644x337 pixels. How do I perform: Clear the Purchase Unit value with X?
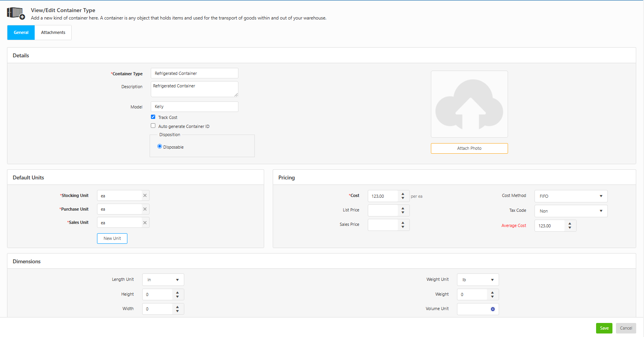(x=145, y=209)
